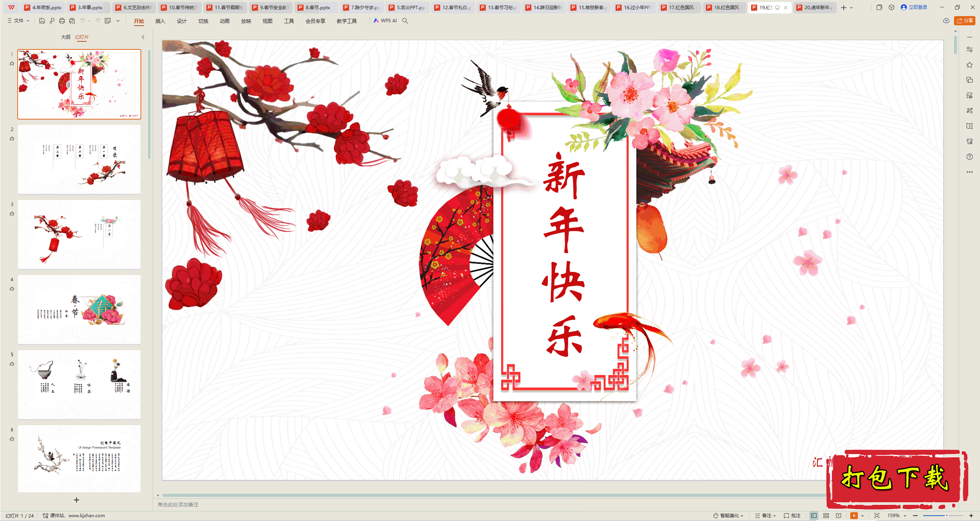Open the 视图 view tab
980x521 pixels.
click(x=267, y=21)
